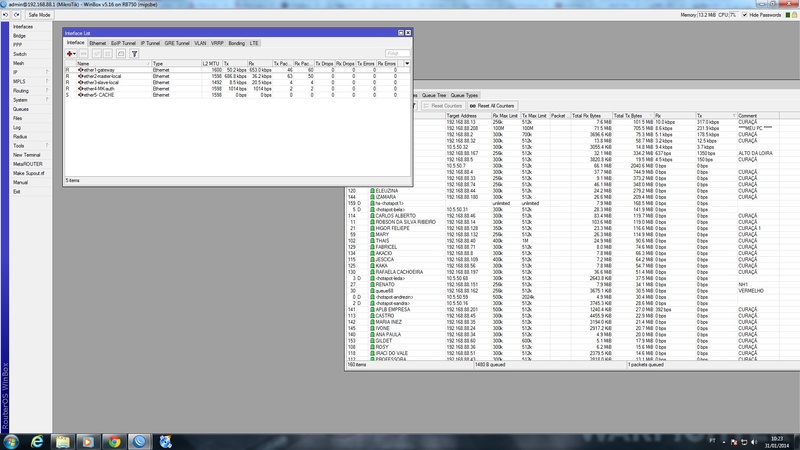Click the Windows Start orb
The height and width of the screenshot is (450, 800).
(x=12, y=441)
